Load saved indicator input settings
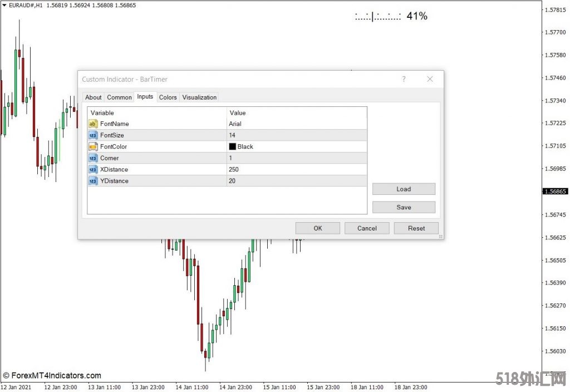Image resolution: width=570 pixels, height=392 pixels. click(404, 189)
